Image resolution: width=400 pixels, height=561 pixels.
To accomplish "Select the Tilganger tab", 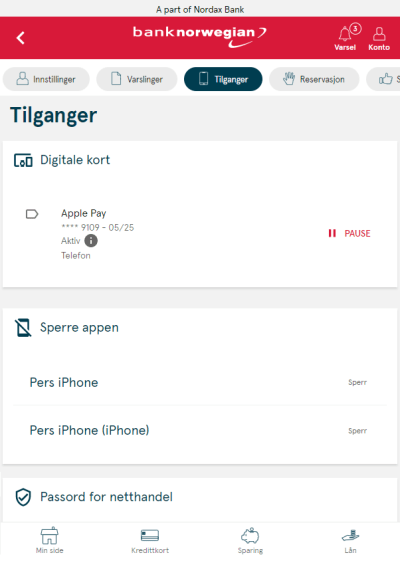I will coord(223,79).
